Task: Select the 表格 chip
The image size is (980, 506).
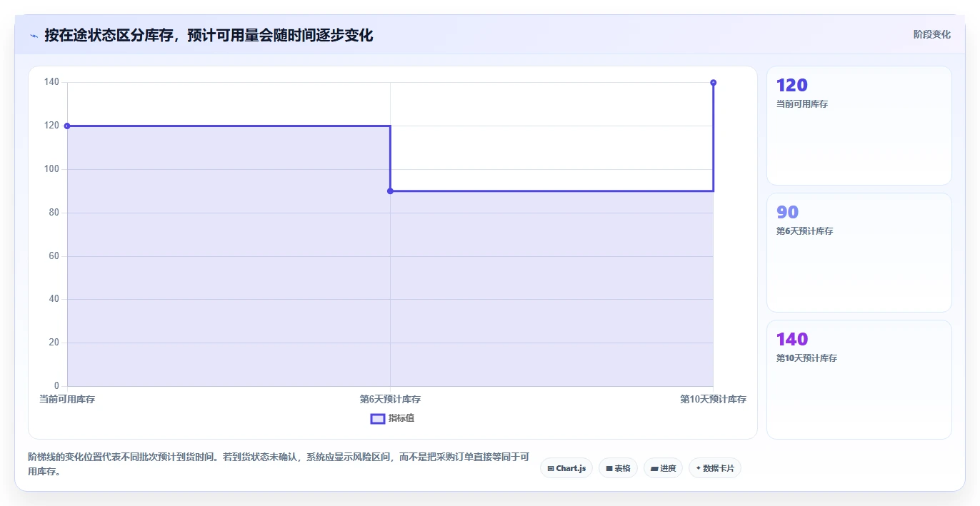Action: click(x=618, y=468)
